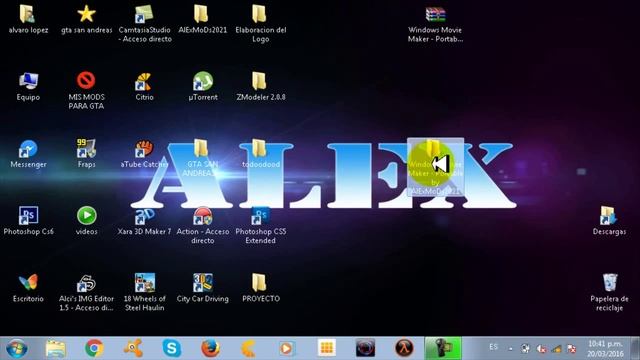Select the Windows Movie Maker - Portab... archive
This screenshot has width=640, height=360.
point(435,24)
